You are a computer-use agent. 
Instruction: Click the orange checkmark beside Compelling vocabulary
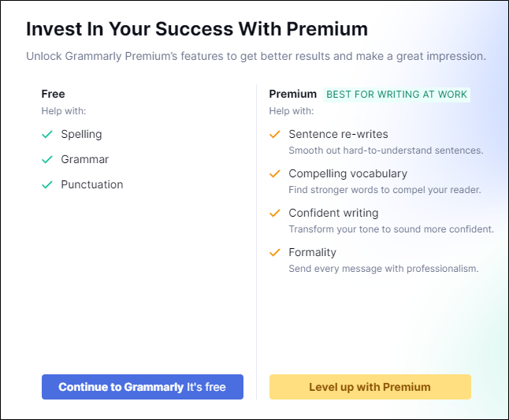click(x=275, y=173)
